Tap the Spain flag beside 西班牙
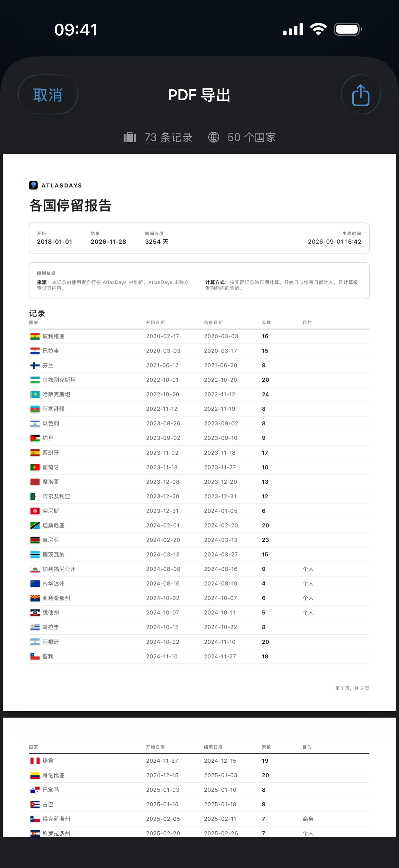This screenshot has height=868, width=399. [x=35, y=452]
